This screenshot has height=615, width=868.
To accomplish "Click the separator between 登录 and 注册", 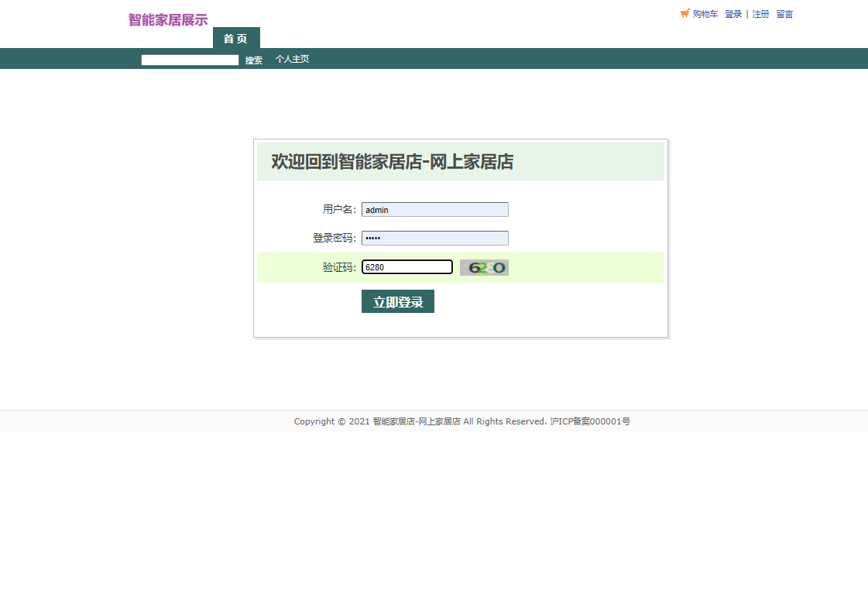I will [746, 14].
